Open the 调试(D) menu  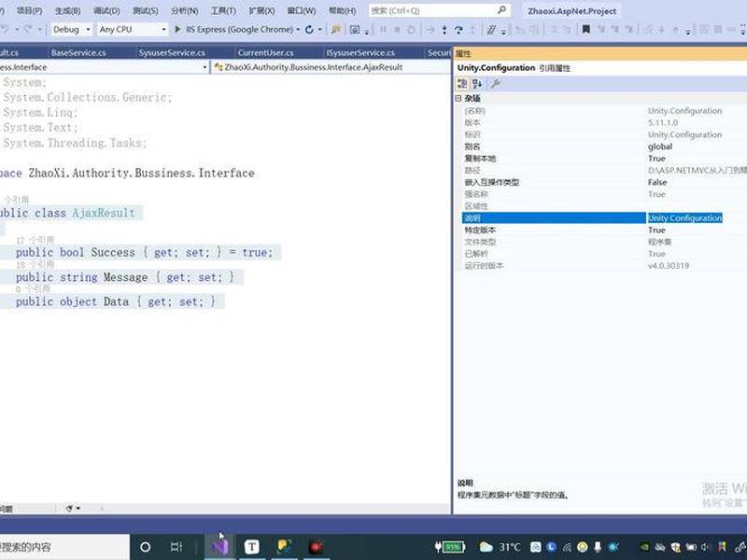[x=106, y=10]
